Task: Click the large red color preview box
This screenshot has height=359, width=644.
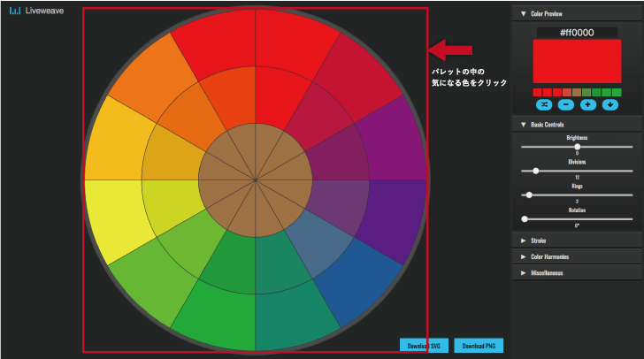Action: 577,61
